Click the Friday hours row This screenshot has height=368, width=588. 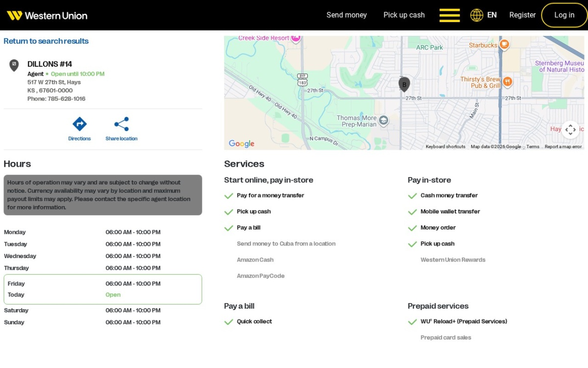click(102, 284)
